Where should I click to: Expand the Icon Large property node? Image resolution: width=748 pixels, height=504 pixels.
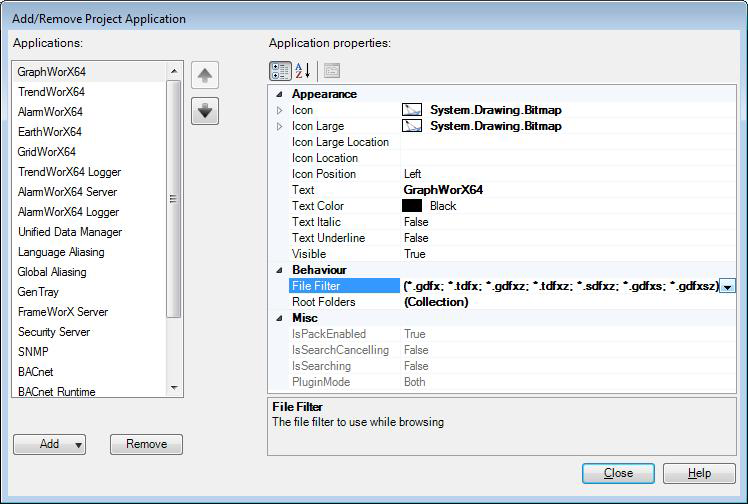coord(280,126)
